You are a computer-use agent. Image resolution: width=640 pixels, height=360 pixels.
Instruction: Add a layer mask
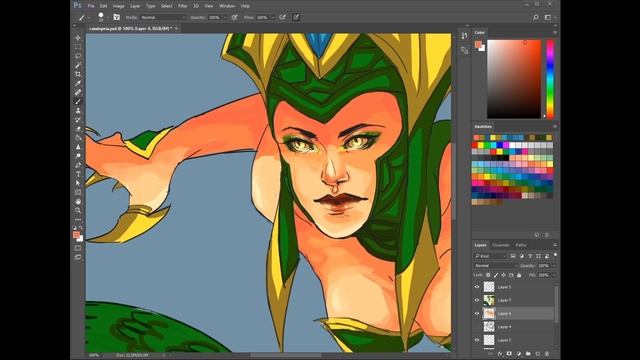(x=509, y=353)
